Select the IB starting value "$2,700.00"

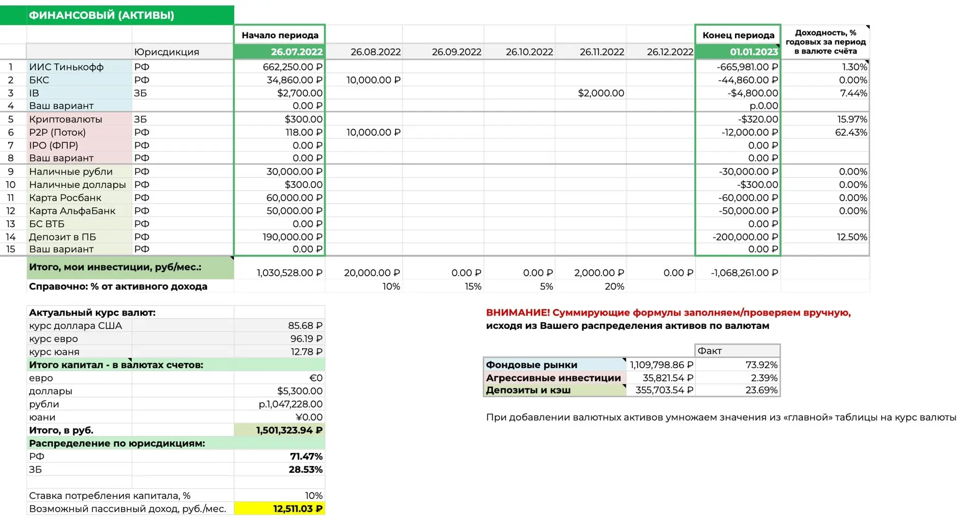280,93
